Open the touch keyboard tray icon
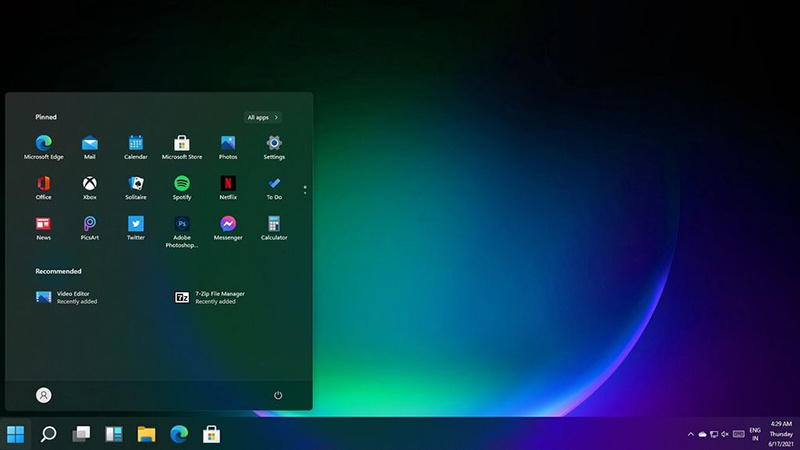Screen dimensions: 800x450 point(739,434)
